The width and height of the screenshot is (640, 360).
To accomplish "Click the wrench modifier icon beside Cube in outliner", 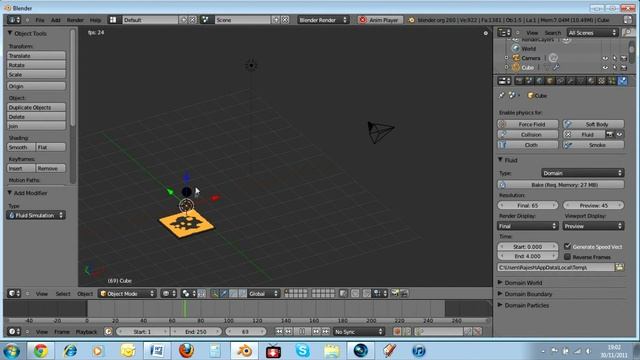I will click(556, 67).
